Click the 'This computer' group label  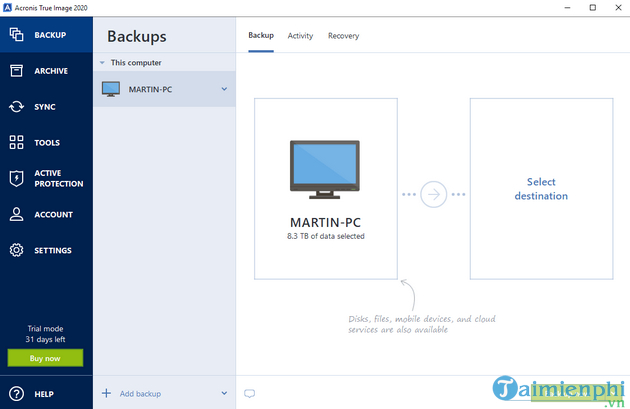(136, 63)
